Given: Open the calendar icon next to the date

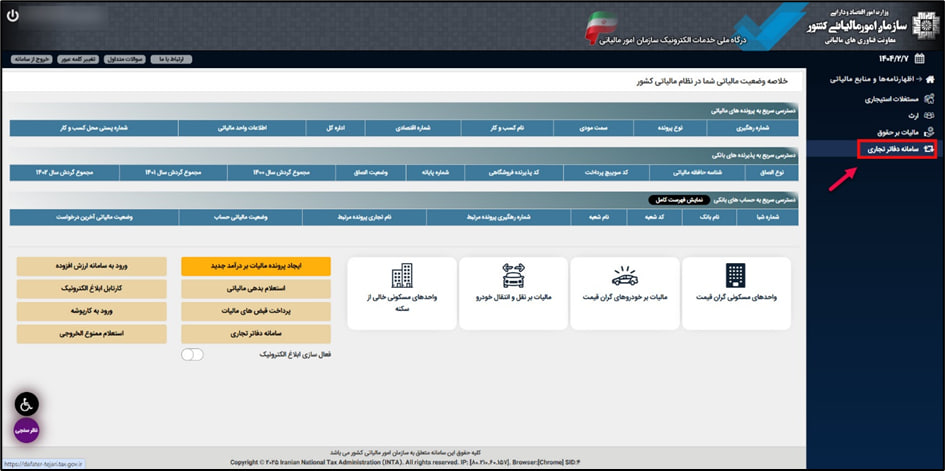Looking at the screenshot, I should [x=919, y=59].
